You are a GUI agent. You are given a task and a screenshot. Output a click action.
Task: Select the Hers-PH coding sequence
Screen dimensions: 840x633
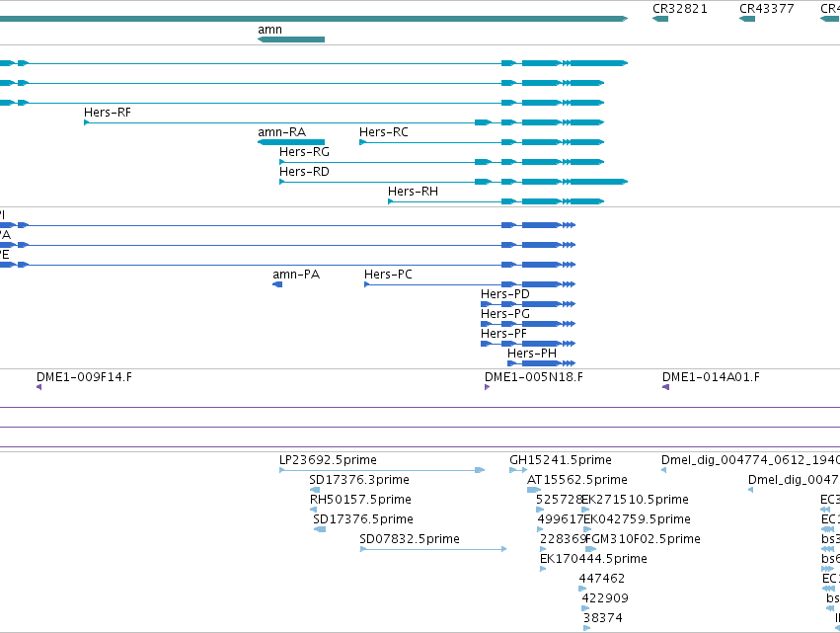pos(542,363)
